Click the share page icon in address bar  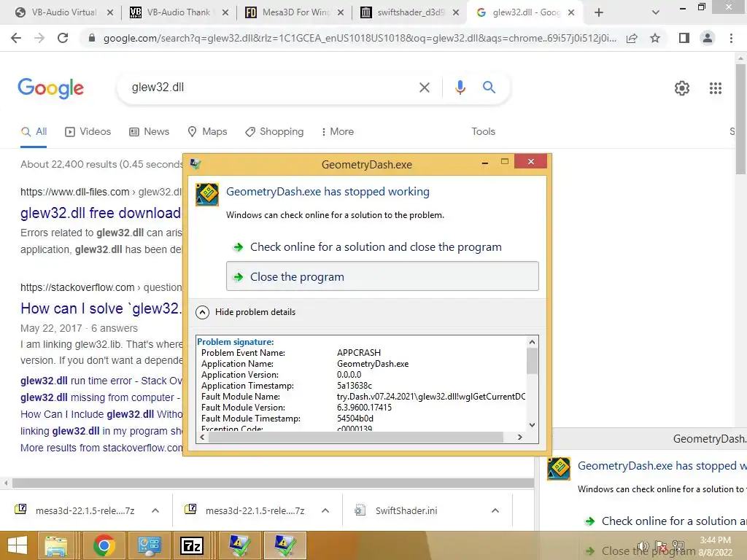[632, 38]
